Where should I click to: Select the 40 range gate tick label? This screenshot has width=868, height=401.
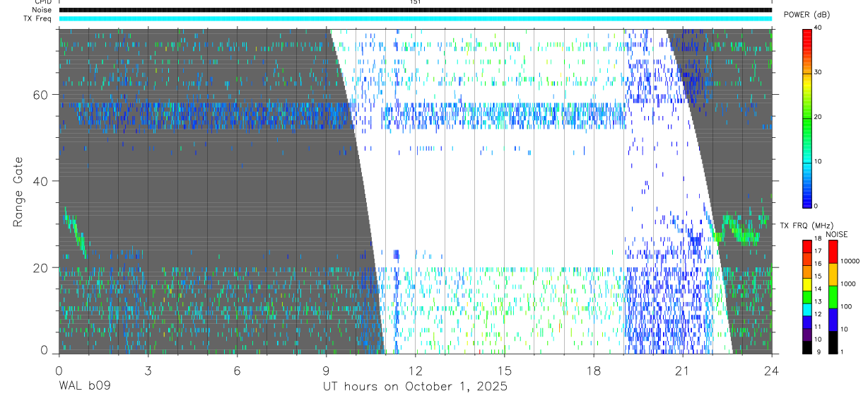40,181
